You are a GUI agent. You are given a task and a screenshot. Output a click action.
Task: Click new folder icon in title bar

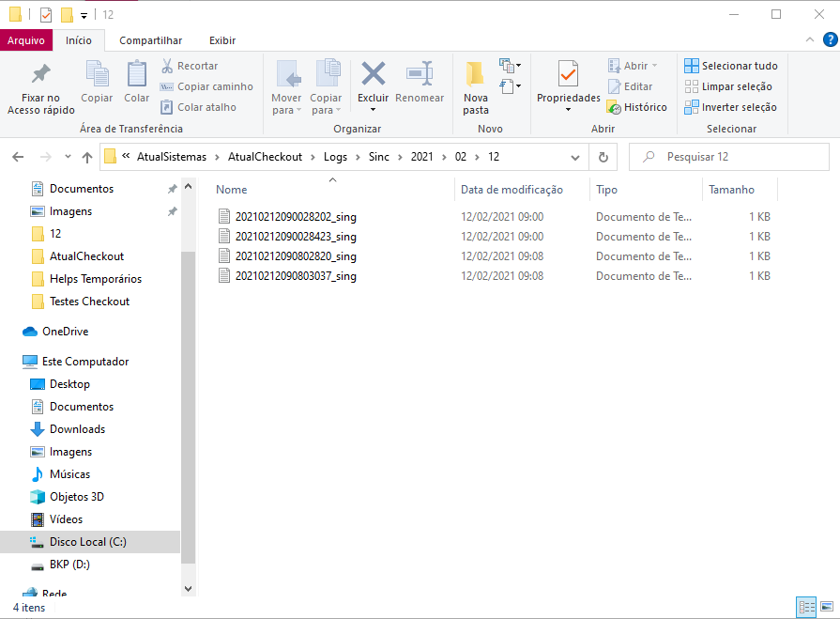click(67, 14)
